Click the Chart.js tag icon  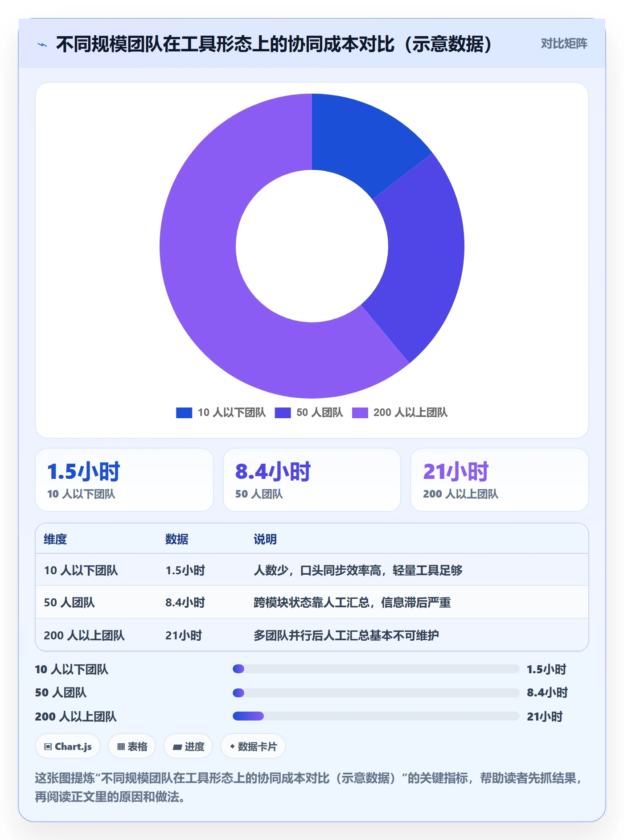(x=48, y=746)
